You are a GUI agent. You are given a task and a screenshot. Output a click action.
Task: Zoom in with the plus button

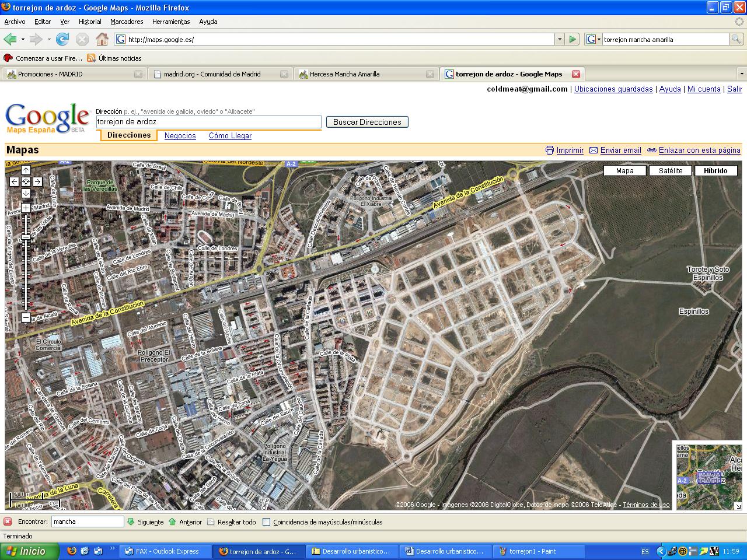pos(26,208)
